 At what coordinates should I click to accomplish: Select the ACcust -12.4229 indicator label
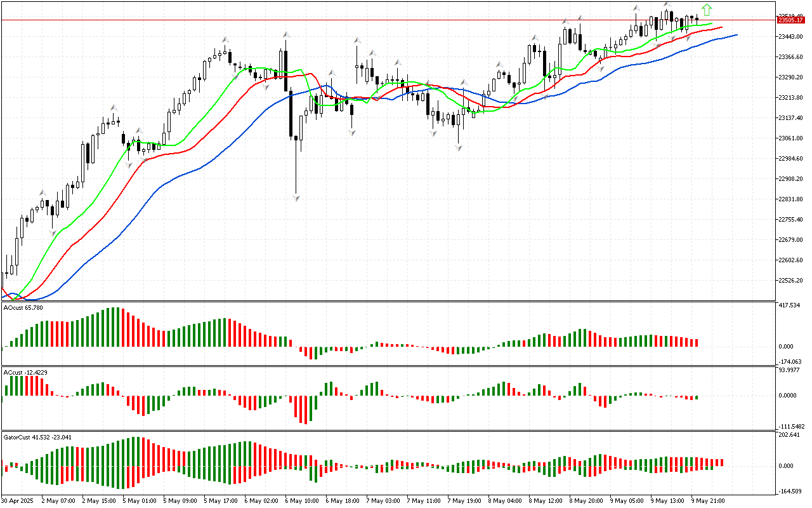pos(25,371)
